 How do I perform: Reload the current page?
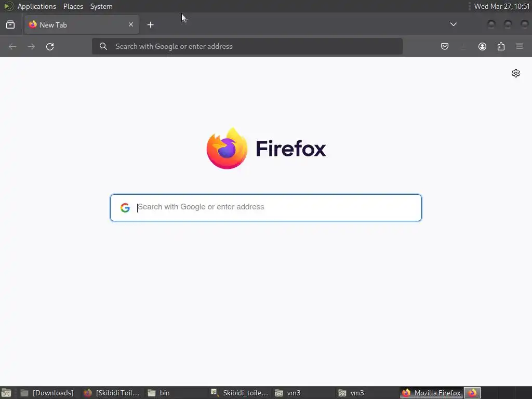50,46
